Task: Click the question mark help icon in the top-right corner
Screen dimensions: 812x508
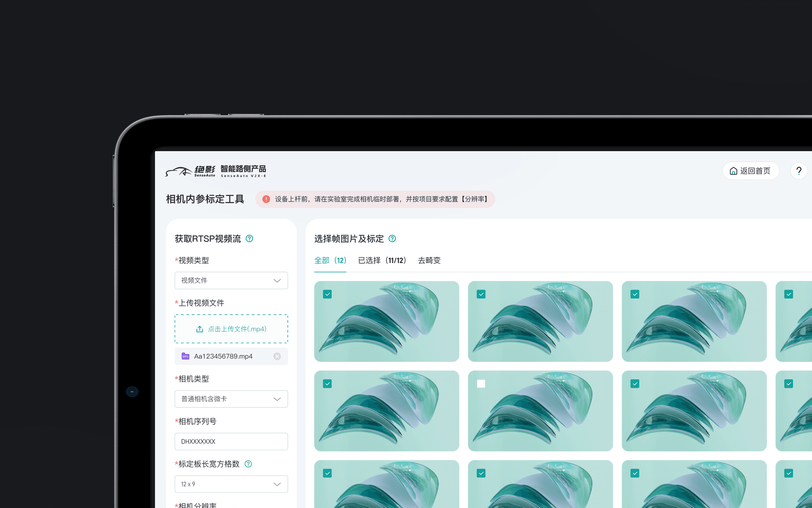Action: click(x=799, y=171)
